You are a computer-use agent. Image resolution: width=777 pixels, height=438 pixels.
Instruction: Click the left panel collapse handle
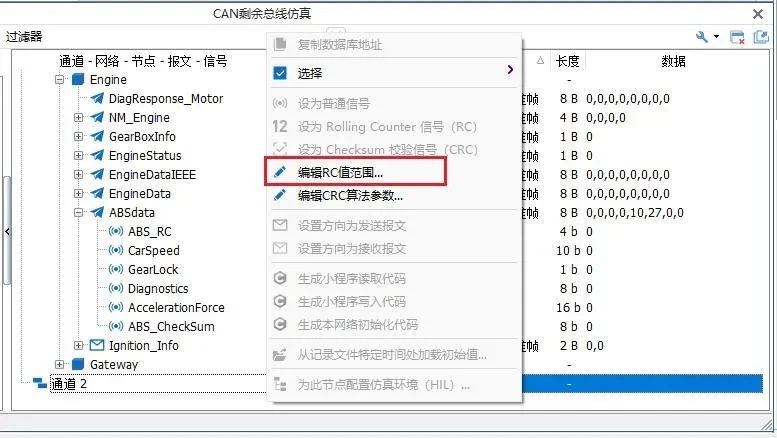8,231
